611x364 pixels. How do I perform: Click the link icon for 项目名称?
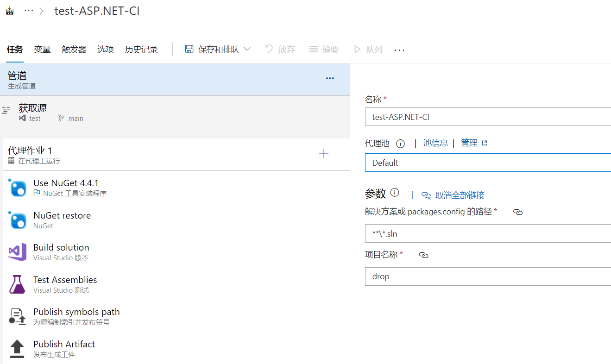(423, 255)
